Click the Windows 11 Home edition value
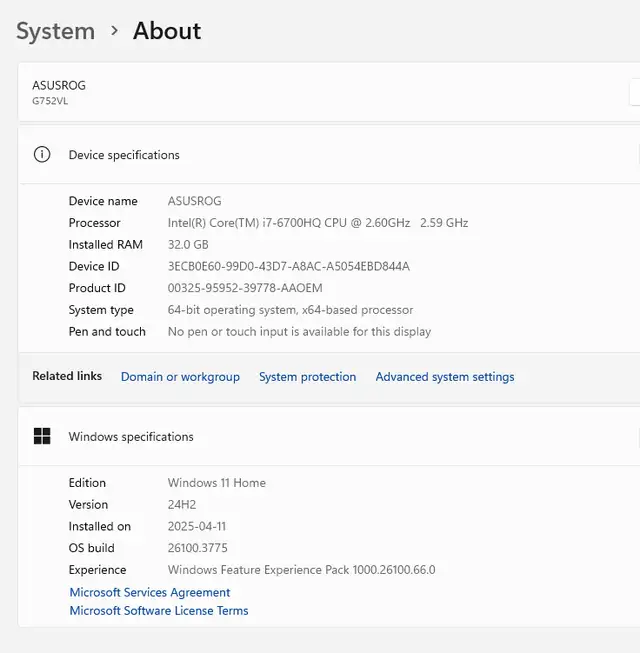The height and width of the screenshot is (653, 640). point(217,483)
